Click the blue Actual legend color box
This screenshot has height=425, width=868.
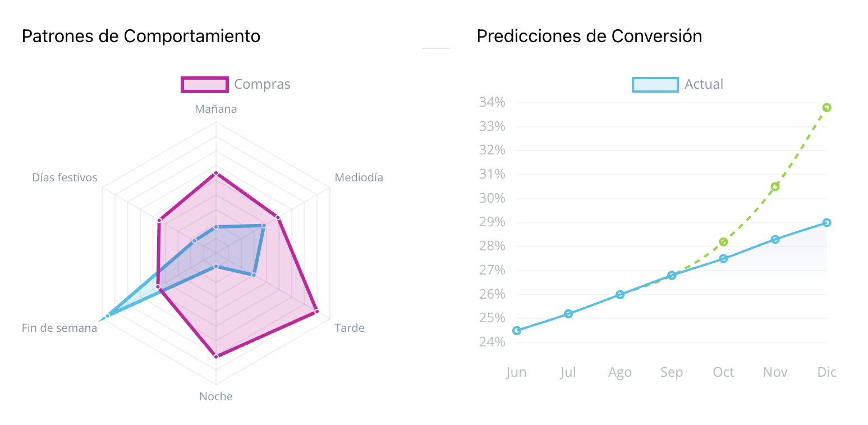tap(655, 84)
